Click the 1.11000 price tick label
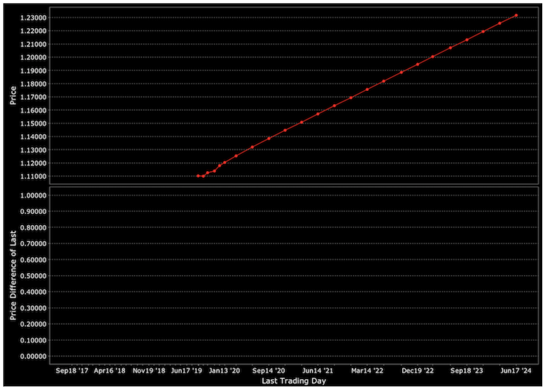The width and height of the screenshot is (547, 392). (x=33, y=177)
